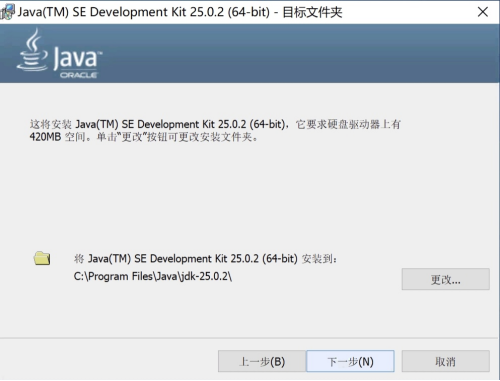Click the window title text 目标文件夹
500x381 pixels.
pyautogui.click(x=312, y=12)
